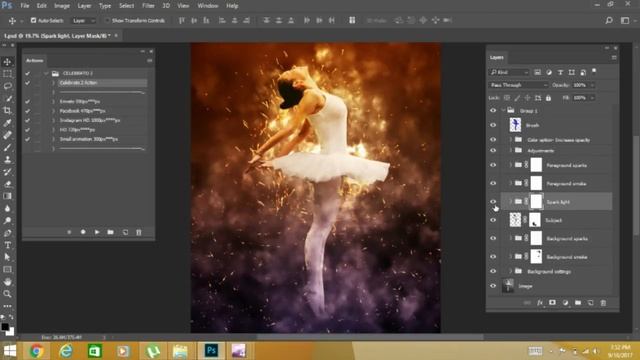640x360 pixels.
Task: Hide the Adjustments group
Action: coord(493,151)
